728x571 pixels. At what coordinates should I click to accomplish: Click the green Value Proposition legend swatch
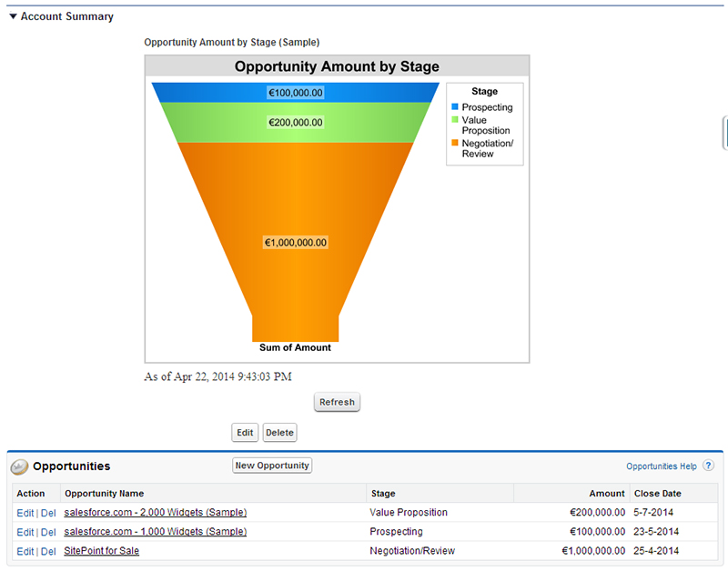coord(455,120)
